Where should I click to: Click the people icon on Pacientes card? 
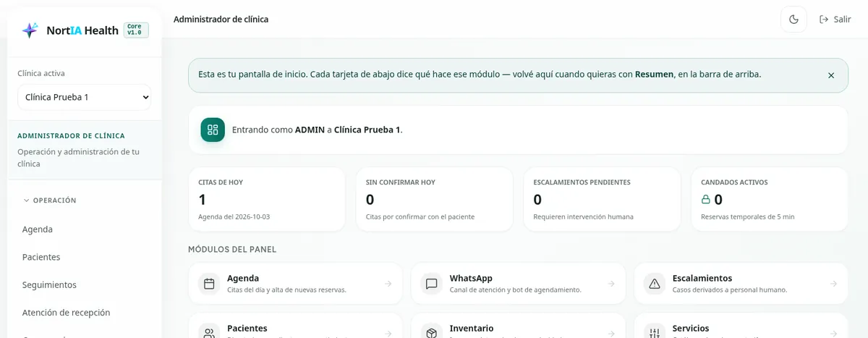point(209,333)
